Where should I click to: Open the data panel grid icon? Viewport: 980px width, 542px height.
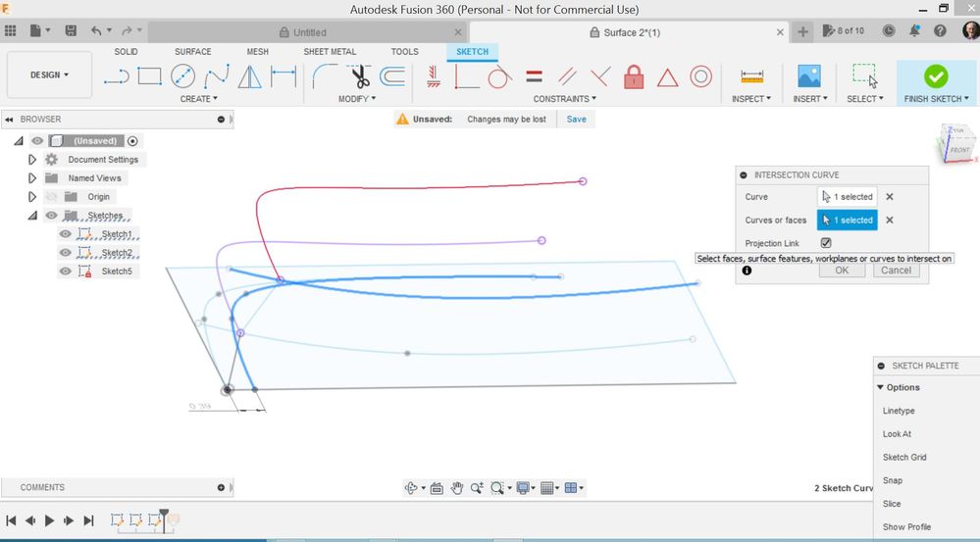pyautogui.click(x=10, y=30)
